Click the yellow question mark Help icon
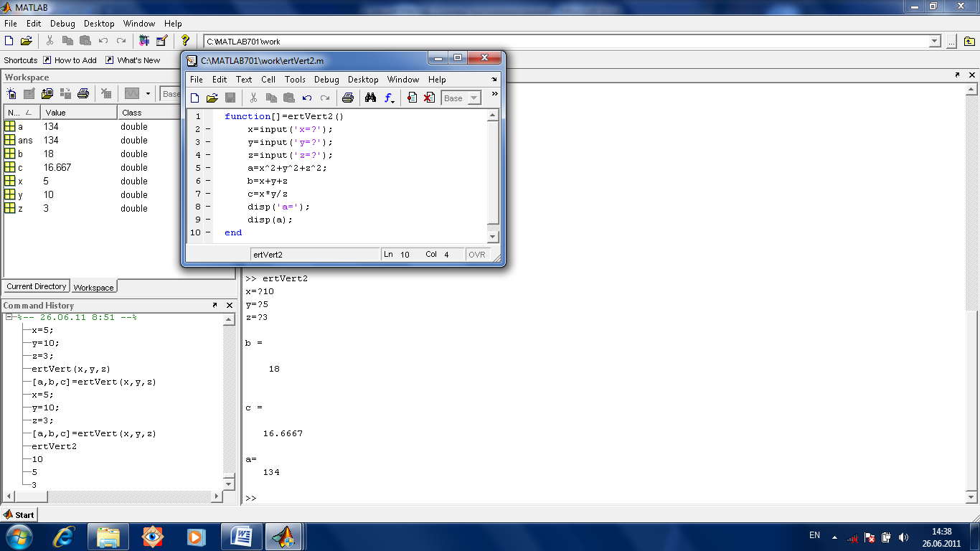Screen dimensions: 980x551 tap(185, 41)
